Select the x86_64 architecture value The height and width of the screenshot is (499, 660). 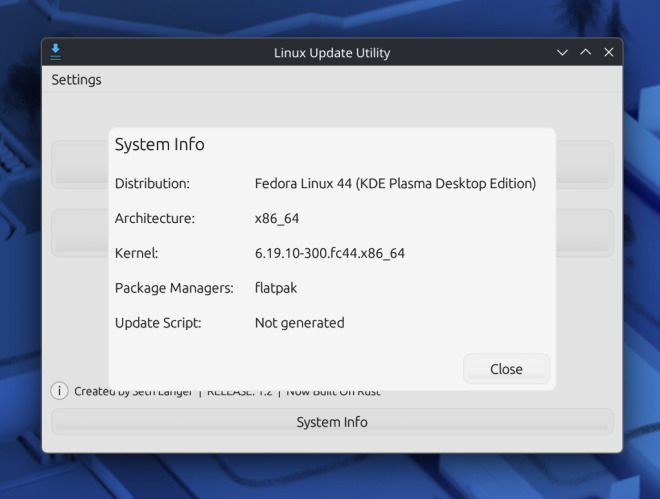(x=277, y=218)
